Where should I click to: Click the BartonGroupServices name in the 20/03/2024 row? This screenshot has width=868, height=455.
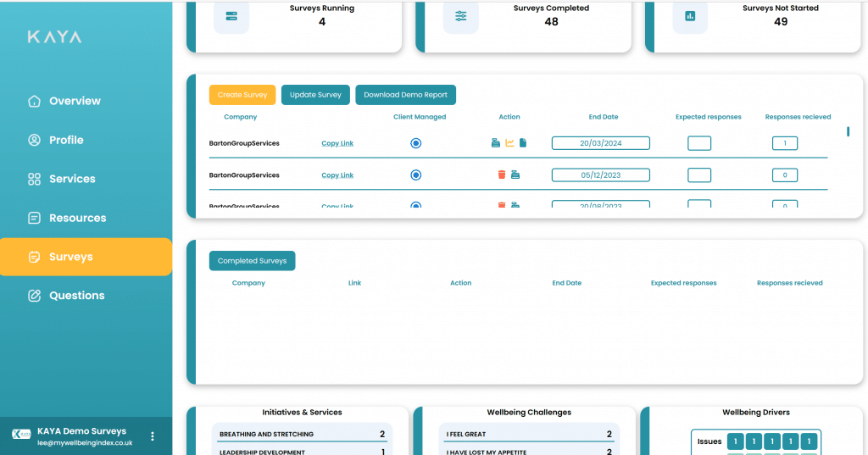[x=244, y=143]
